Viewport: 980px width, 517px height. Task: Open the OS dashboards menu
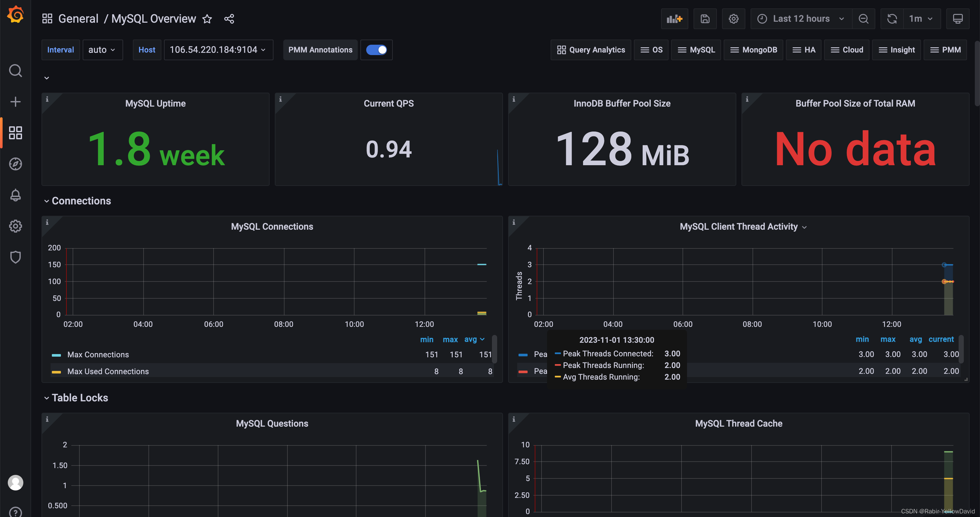point(651,50)
